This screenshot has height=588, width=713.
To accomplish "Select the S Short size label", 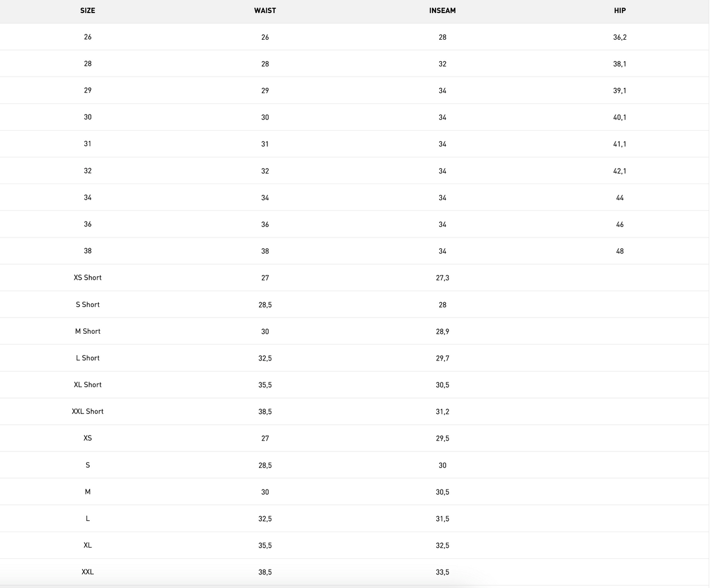I will point(87,304).
